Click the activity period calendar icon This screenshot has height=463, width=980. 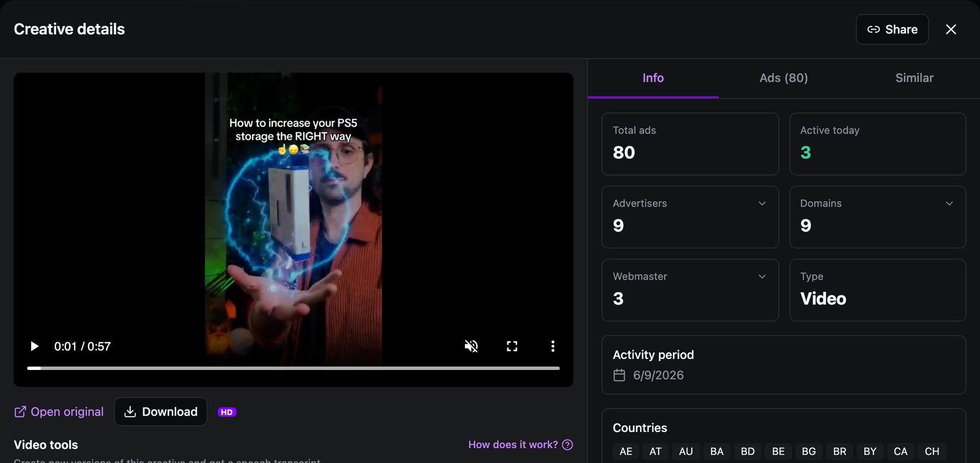click(x=620, y=375)
